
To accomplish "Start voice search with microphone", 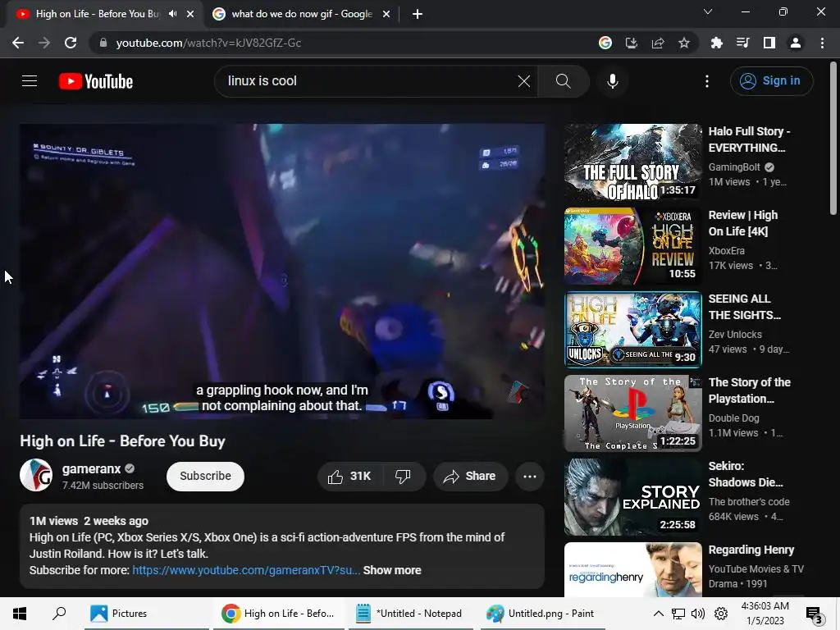I will [x=612, y=81].
